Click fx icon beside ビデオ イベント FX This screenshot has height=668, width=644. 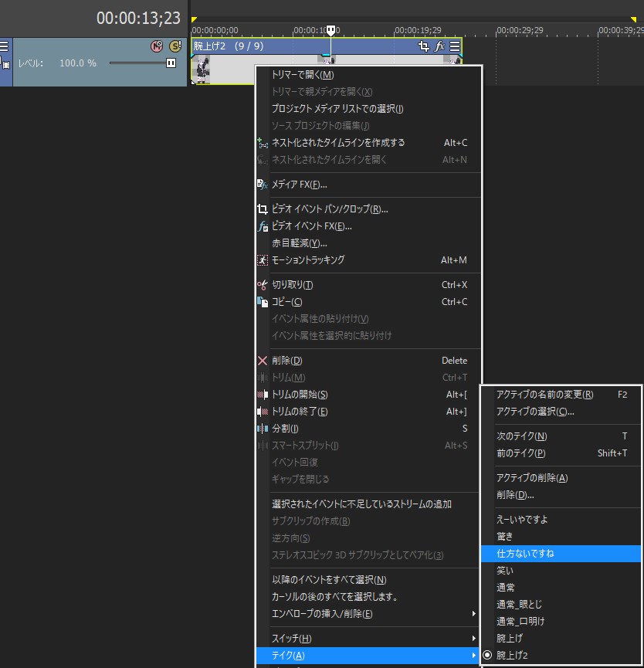pyautogui.click(x=263, y=226)
